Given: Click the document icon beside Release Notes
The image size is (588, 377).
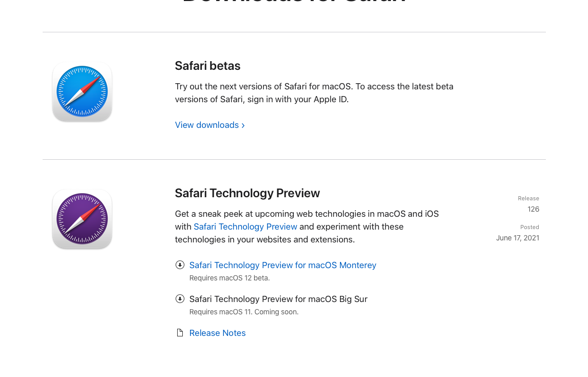Looking at the screenshot, I should point(180,333).
